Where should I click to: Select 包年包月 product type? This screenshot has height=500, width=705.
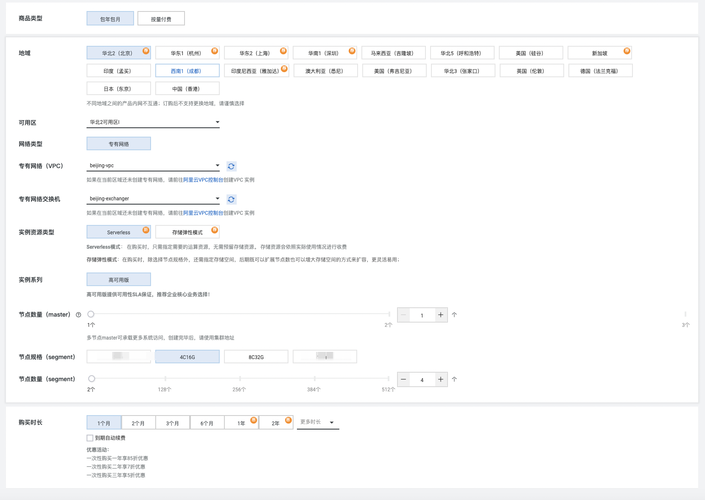coord(110,19)
